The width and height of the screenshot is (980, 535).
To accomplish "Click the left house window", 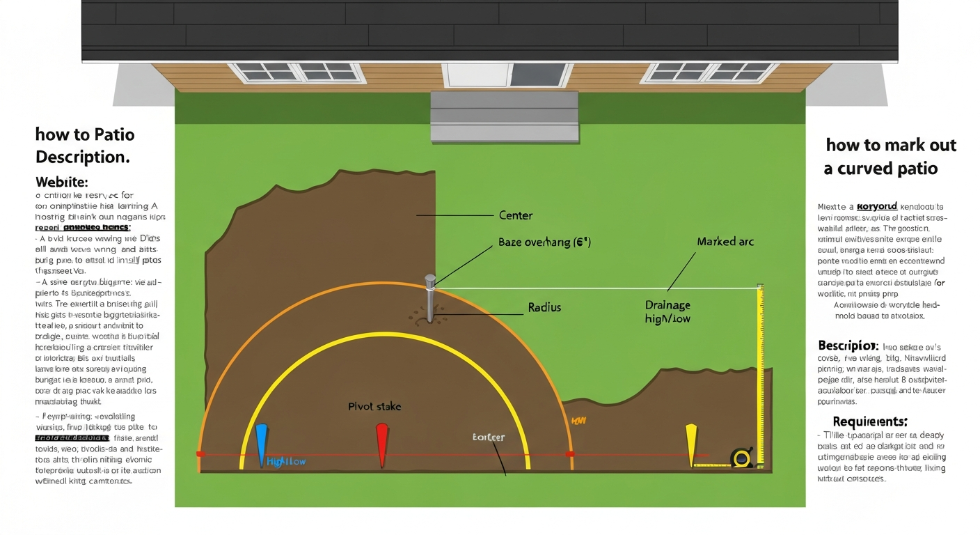I will 298,72.
